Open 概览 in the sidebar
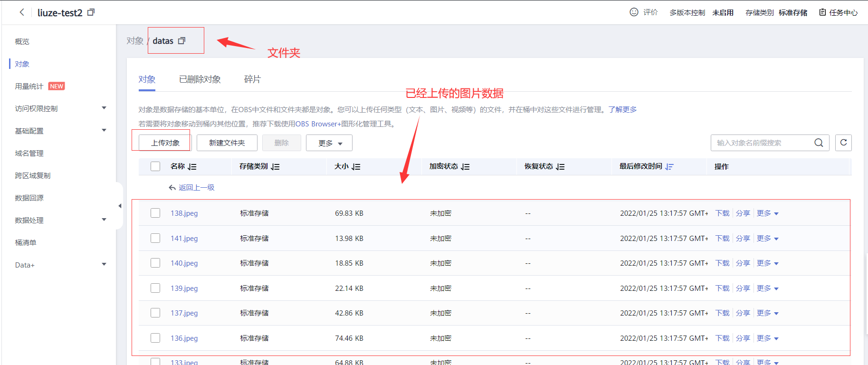The height and width of the screenshot is (365, 868). (22, 42)
